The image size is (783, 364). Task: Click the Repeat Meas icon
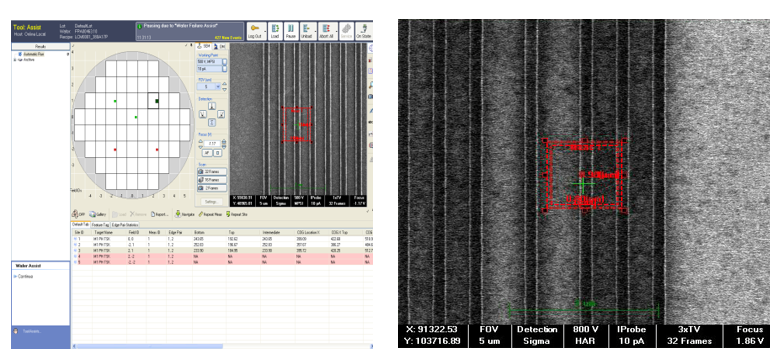coord(210,214)
